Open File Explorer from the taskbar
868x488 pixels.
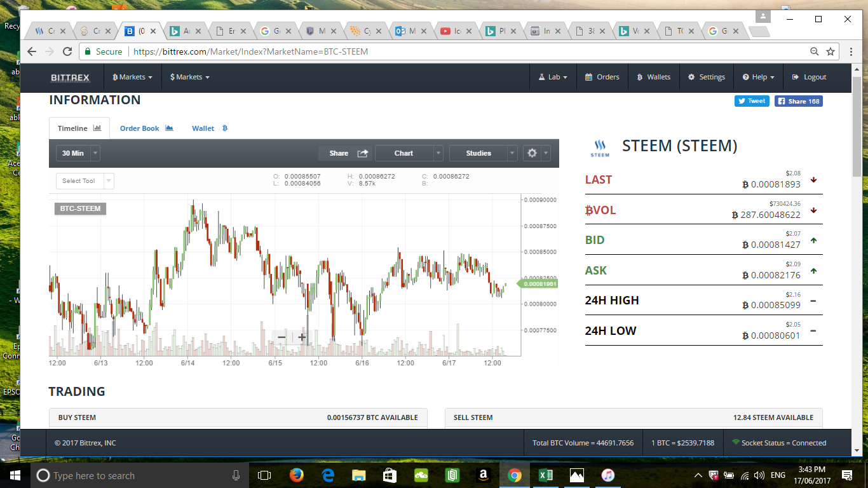pos(359,475)
